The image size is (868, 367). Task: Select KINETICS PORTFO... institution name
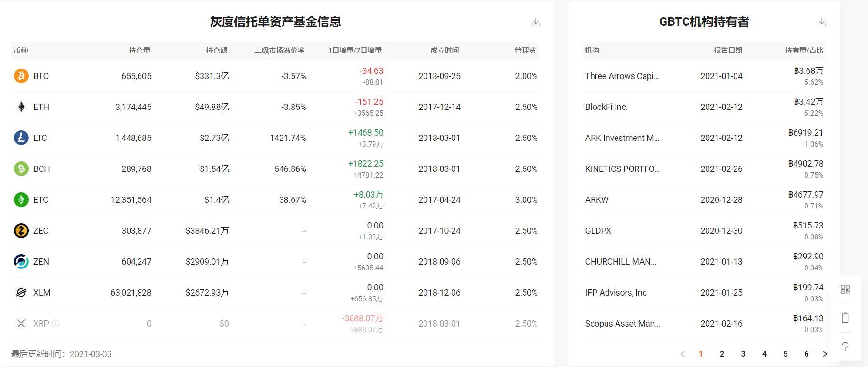point(623,169)
